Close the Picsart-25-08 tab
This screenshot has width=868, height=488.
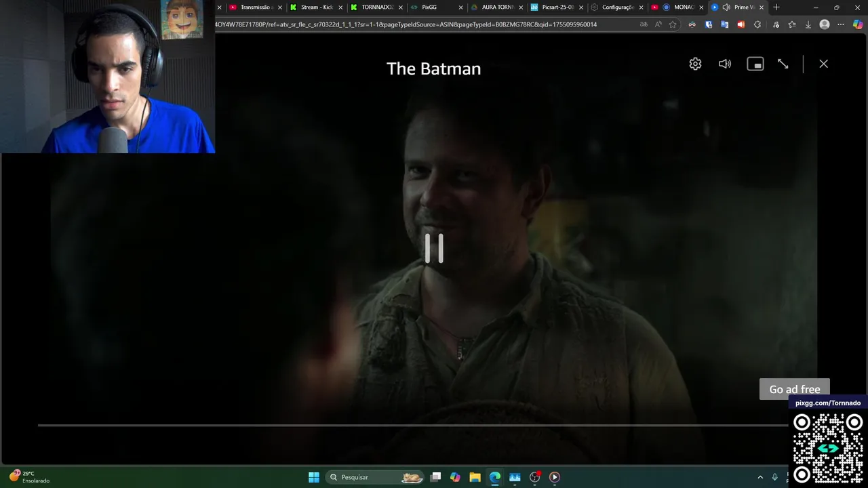(581, 7)
